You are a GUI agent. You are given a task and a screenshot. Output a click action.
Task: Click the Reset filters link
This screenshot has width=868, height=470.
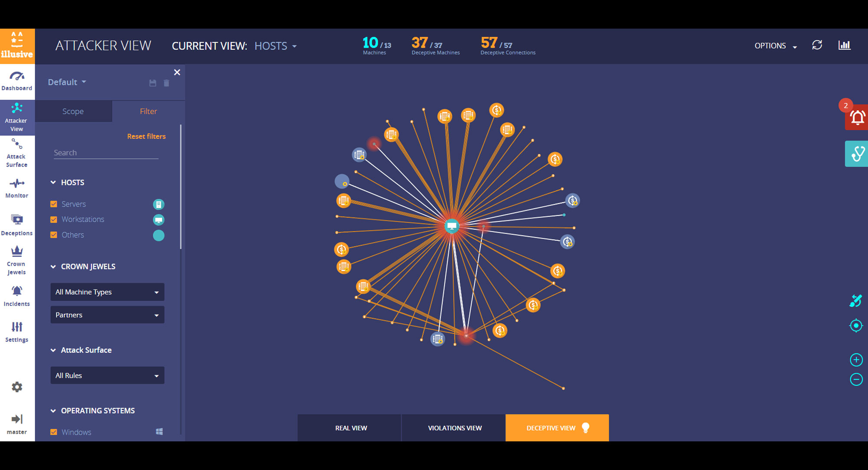(146, 136)
